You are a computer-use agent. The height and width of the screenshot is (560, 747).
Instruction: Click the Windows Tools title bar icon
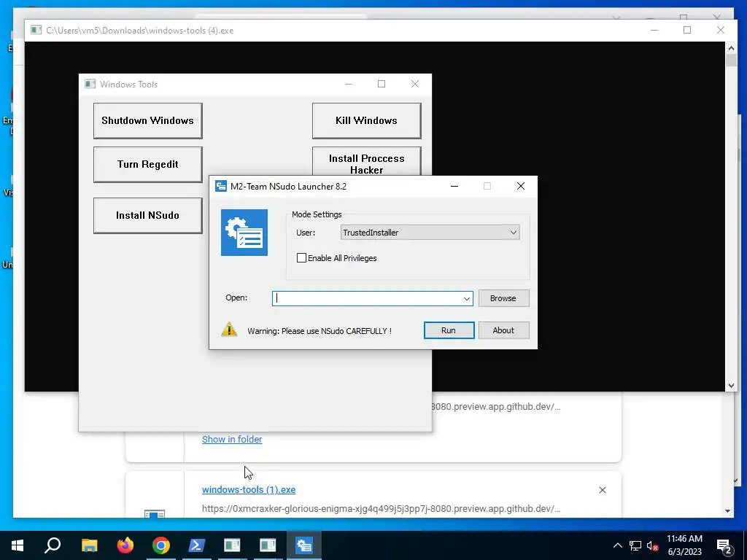click(x=90, y=85)
